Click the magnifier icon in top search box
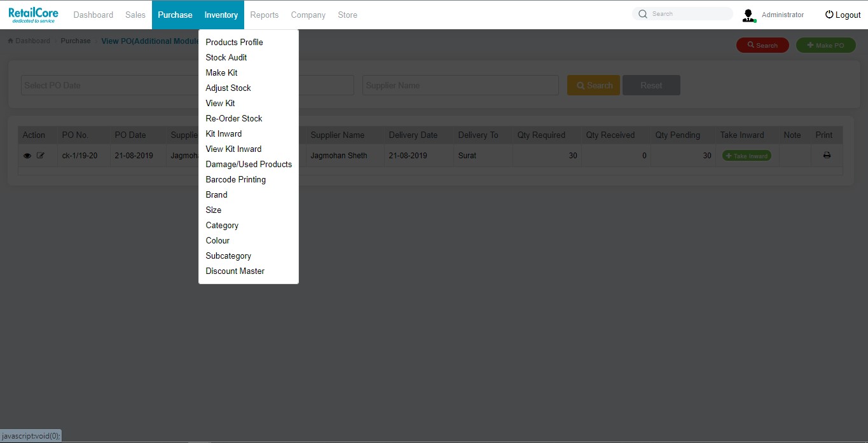Viewport: 868px width, 443px height. tap(643, 14)
